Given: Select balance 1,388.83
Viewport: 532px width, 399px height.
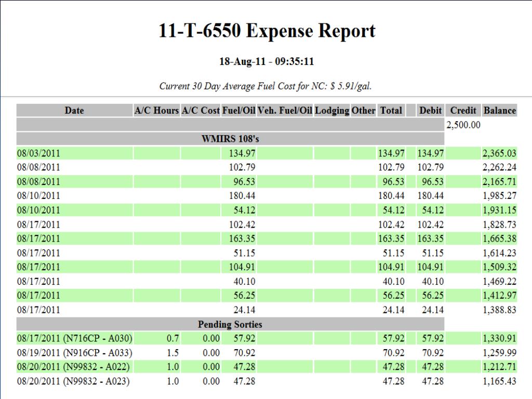Looking at the screenshot, I should pos(499,310).
